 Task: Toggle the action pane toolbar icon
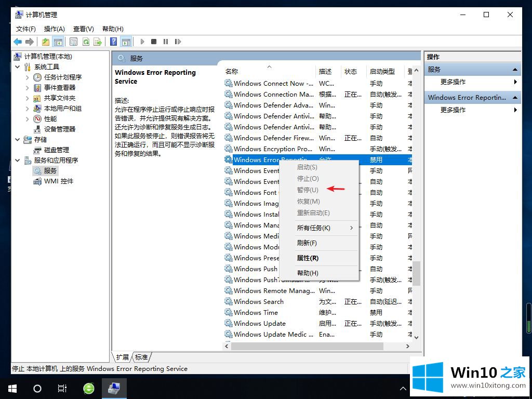pos(126,42)
